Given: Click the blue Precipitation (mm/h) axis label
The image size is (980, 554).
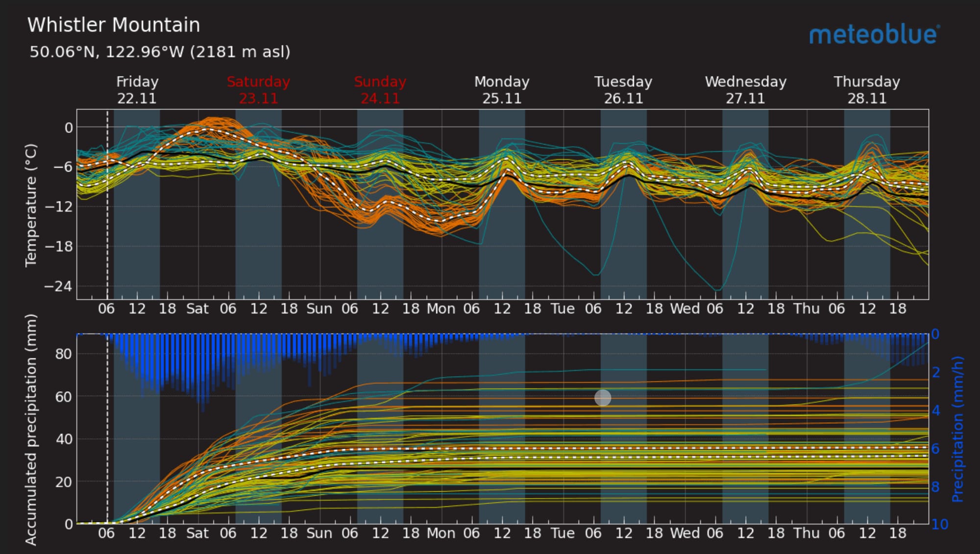Looking at the screenshot, I should pos(957,429).
